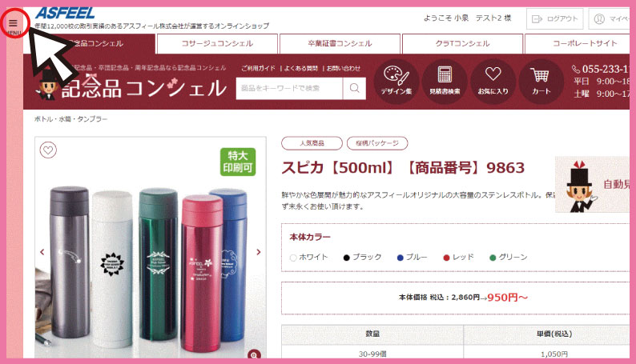
Task: Add product to favorites heart icon
Action: pos(48,150)
